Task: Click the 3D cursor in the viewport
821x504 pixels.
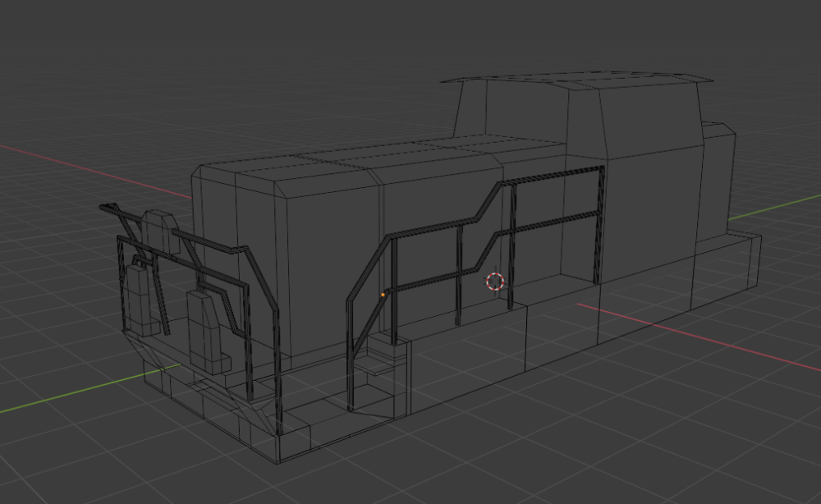Action: 494,282
